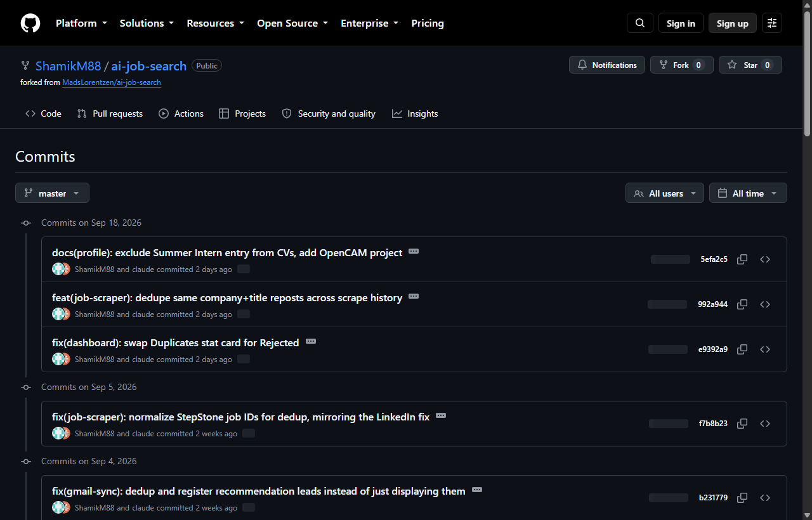
Task: Expand description of OpenCAM project commit
Action: (x=414, y=251)
